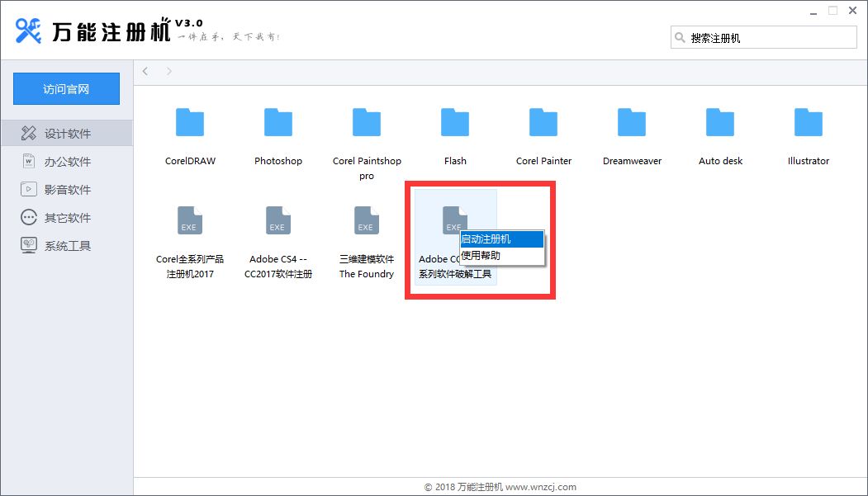Open the Corel Paintshop pro folder
The width and height of the screenshot is (868, 496).
(367, 123)
